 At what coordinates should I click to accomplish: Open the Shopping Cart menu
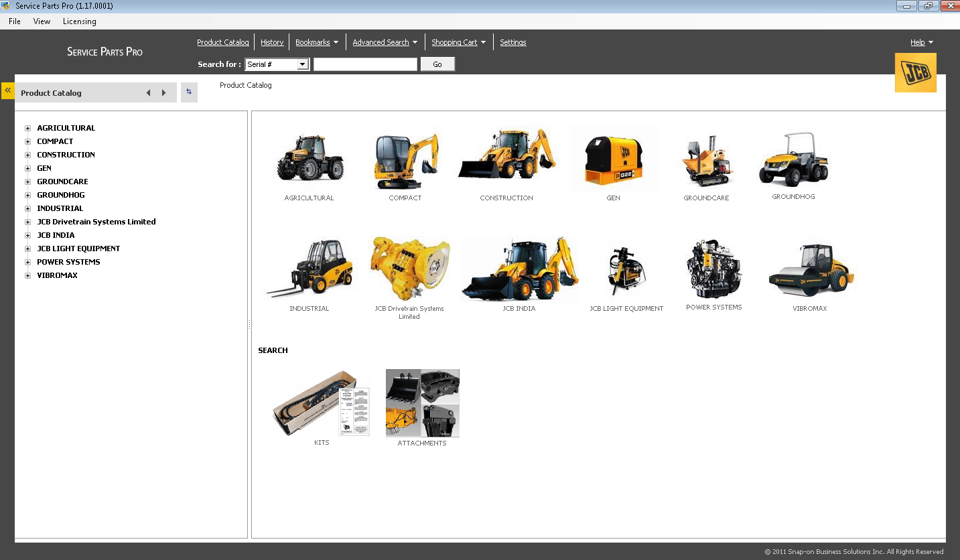tap(458, 42)
